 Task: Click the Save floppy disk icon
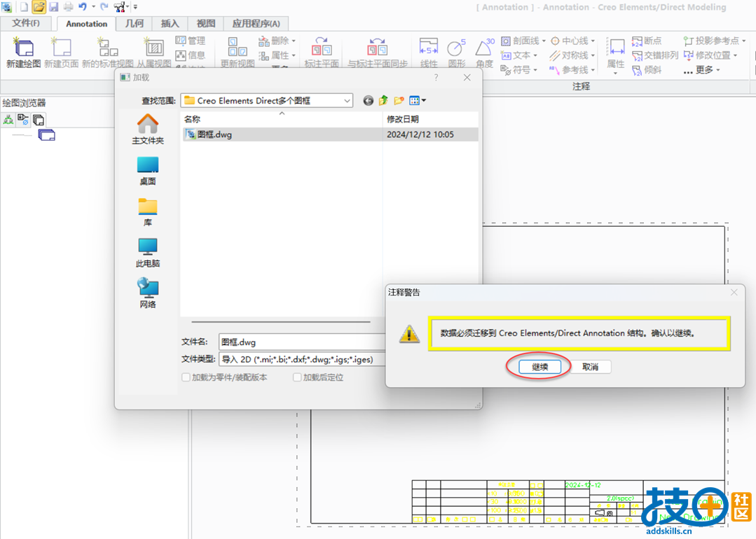tap(53, 7)
